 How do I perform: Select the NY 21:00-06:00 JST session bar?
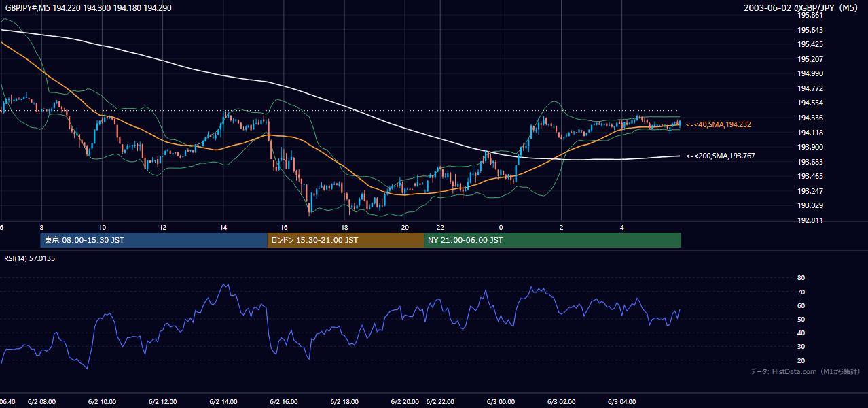[552, 240]
